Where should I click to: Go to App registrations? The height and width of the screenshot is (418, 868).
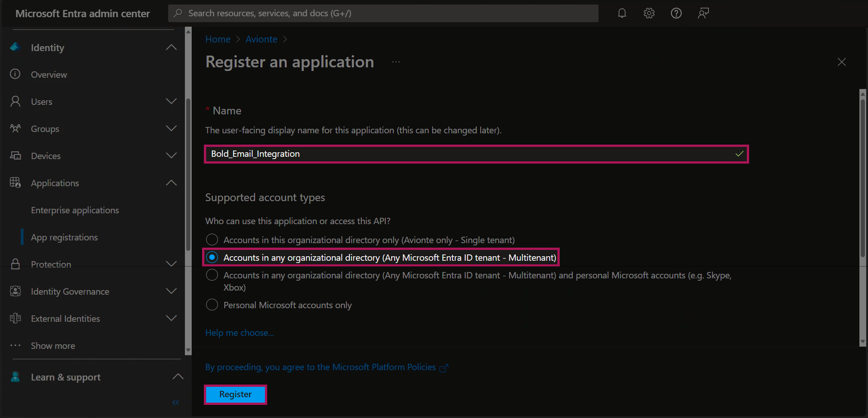click(64, 237)
